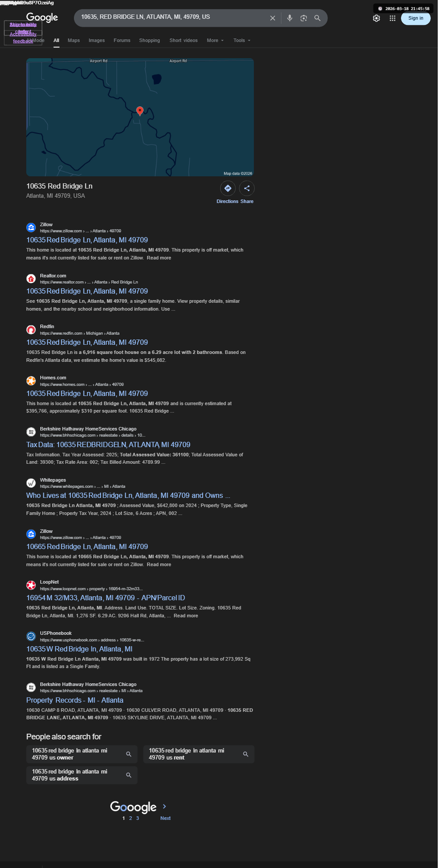Open Realtor.com 10635 Red Bridge Ln link
The image size is (443, 868).
point(87,291)
